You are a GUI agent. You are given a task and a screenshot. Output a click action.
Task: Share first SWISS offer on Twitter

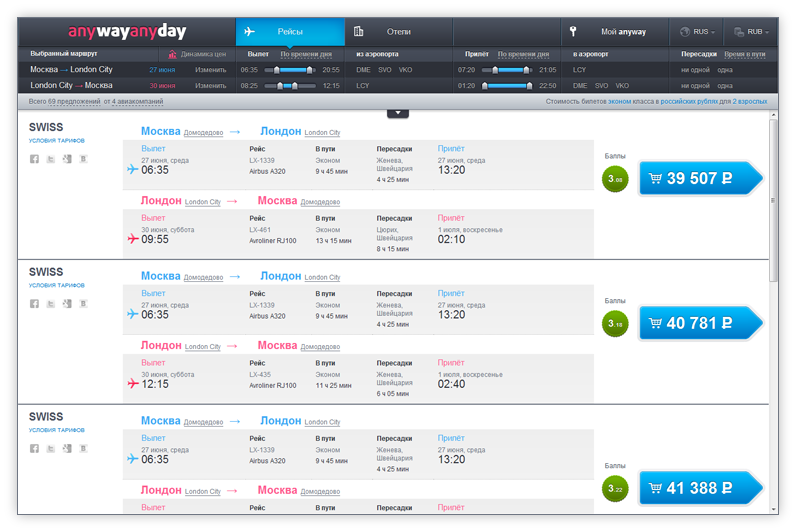pyautogui.click(x=51, y=159)
